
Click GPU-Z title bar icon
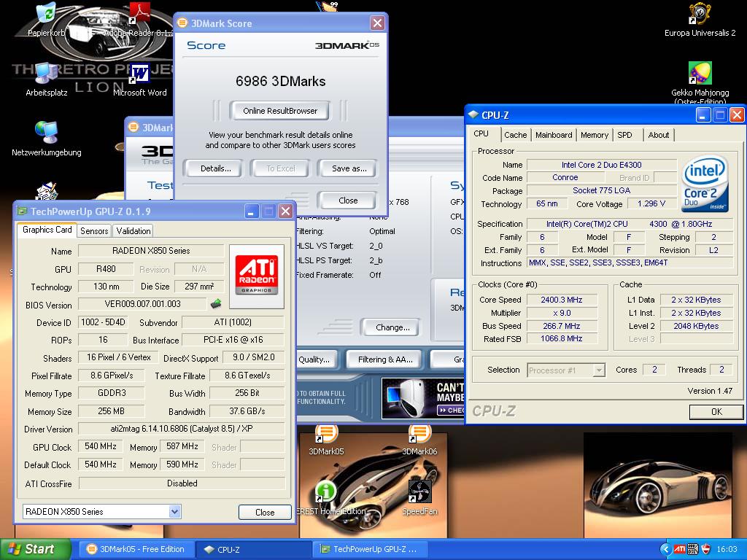[22, 211]
